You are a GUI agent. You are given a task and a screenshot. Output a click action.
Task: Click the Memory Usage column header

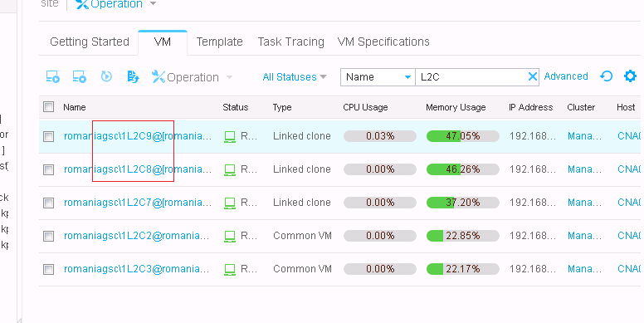tap(456, 108)
